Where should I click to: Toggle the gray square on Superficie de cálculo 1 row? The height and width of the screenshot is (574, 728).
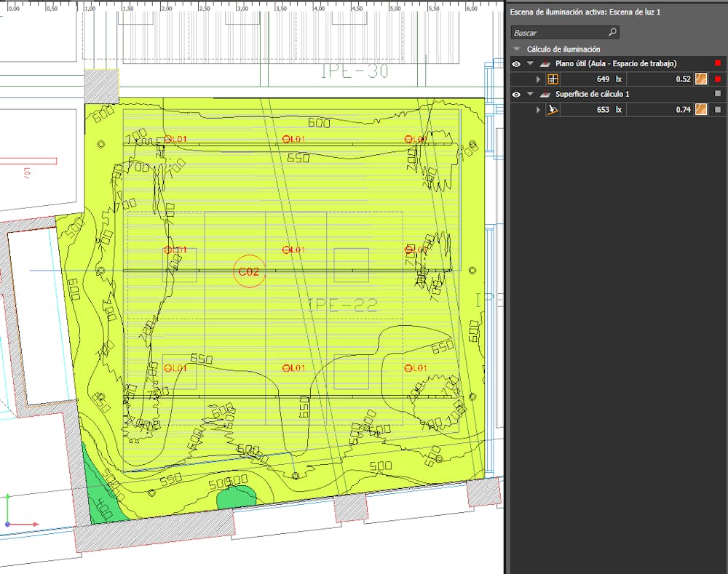tap(718, 95)
